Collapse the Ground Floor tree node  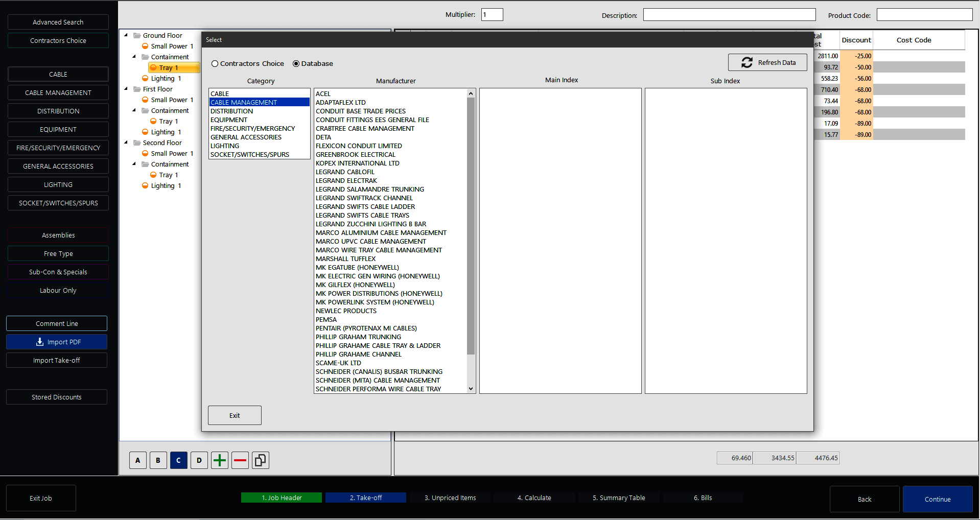coord(126,35)
